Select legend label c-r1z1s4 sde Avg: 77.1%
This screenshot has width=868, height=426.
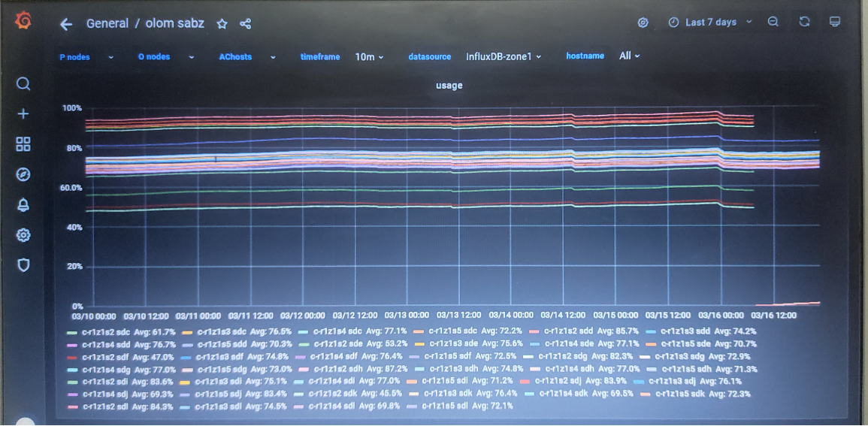tap(589, 344)
